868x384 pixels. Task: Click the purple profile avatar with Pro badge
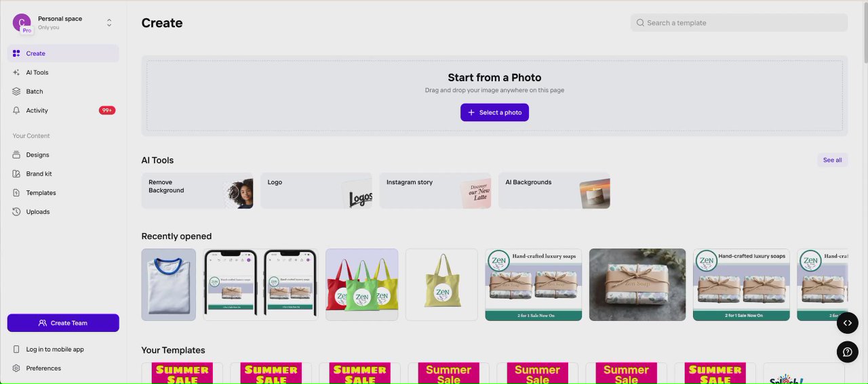point(22,23)
